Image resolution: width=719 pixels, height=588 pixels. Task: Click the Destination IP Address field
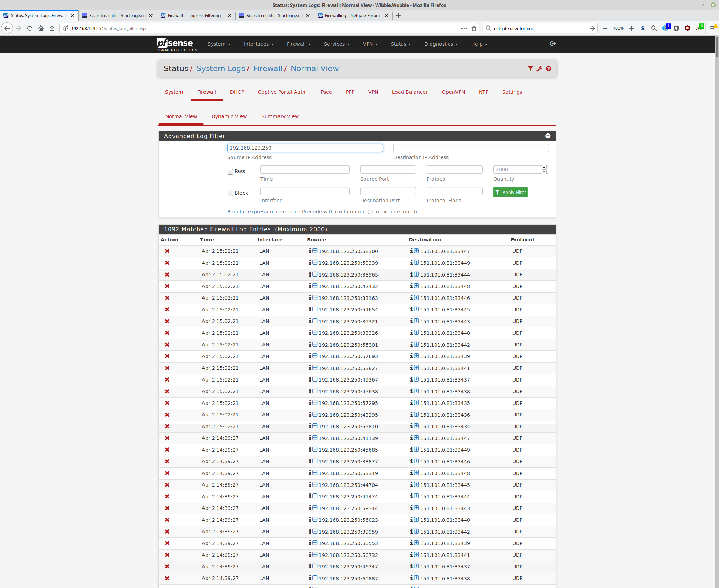(x=471, y=148)
